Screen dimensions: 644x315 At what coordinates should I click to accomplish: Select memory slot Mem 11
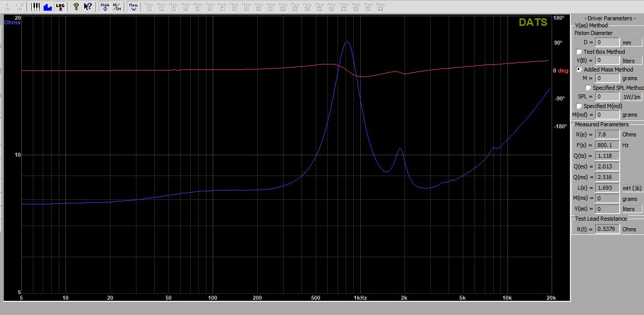[x=271, y=7]
